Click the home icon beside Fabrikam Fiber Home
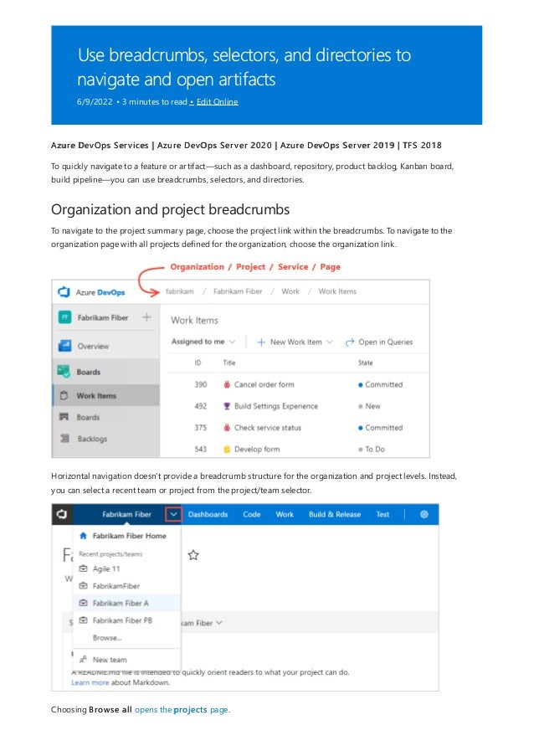This screenshot has width=534, height=756. [x=83, y=536]
